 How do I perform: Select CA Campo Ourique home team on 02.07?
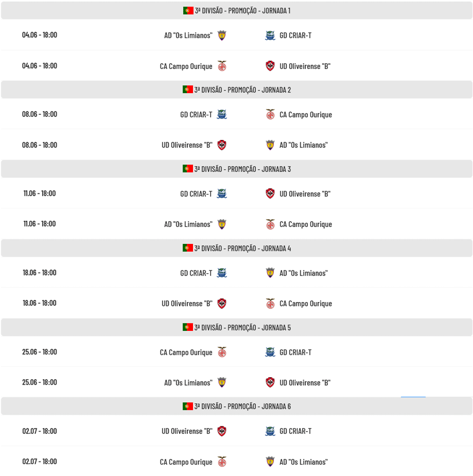(186, 462)
